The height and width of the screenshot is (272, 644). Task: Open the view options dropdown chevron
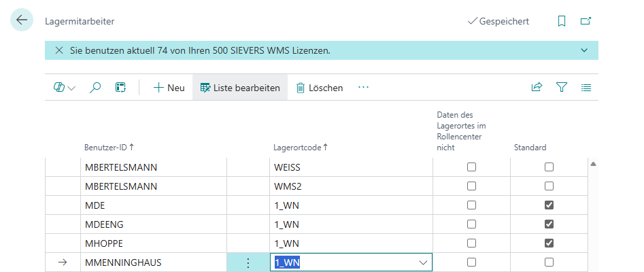71,88
